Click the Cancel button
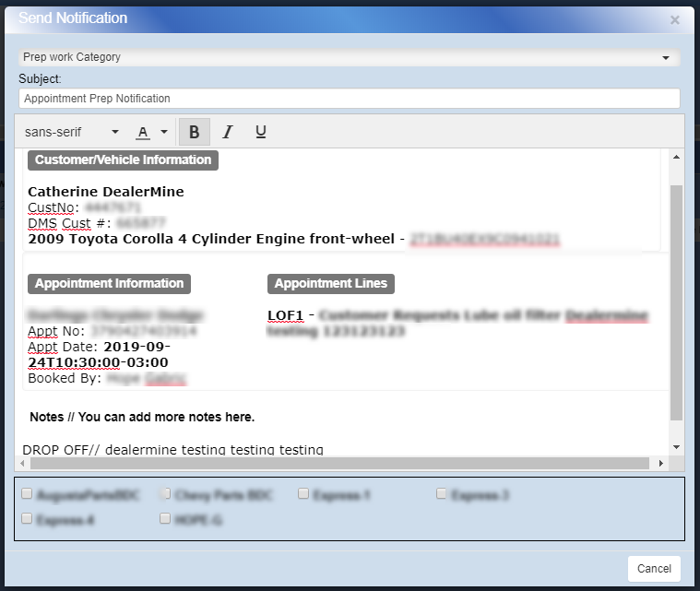The height and width of the screenshot is (591, 700). (x=654, y=569)
